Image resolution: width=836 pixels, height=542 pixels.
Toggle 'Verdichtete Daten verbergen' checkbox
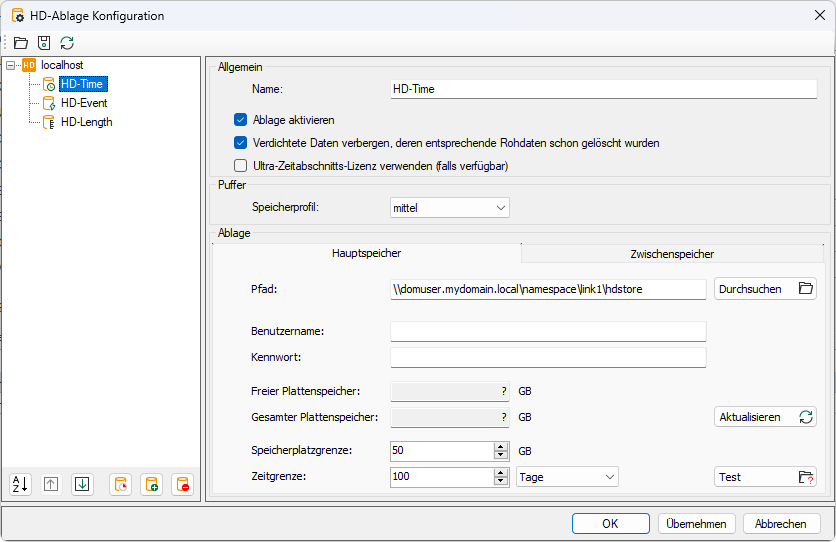pyautogui.click(x=240, y=143)
